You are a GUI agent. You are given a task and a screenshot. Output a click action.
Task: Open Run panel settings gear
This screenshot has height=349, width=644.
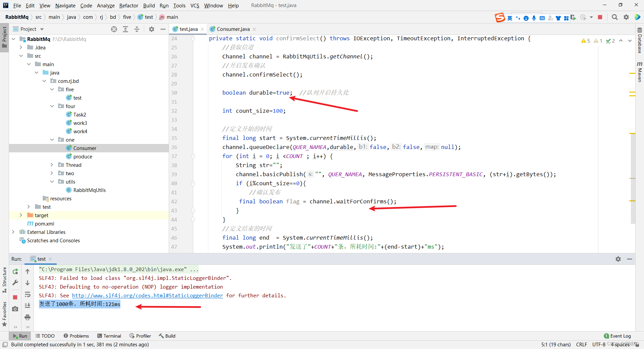click(618, 259)
